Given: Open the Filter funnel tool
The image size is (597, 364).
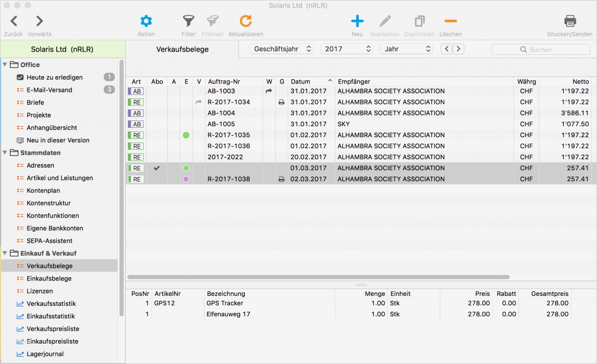Looking at the screenshot, I should (x=189, y=21).
